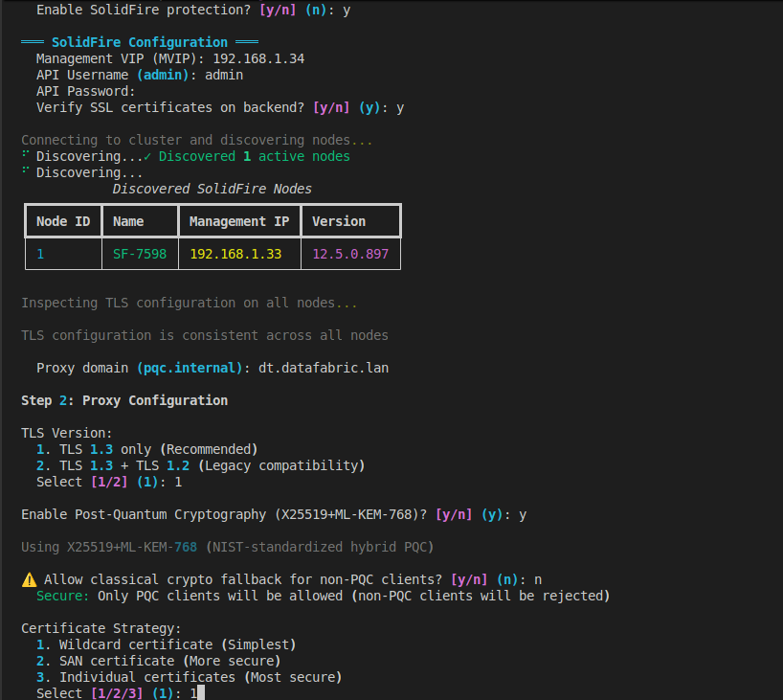The image size is (783, 700).
Task: Click the Step 2: Proxy Configuration heading
Action: point(124,400)
